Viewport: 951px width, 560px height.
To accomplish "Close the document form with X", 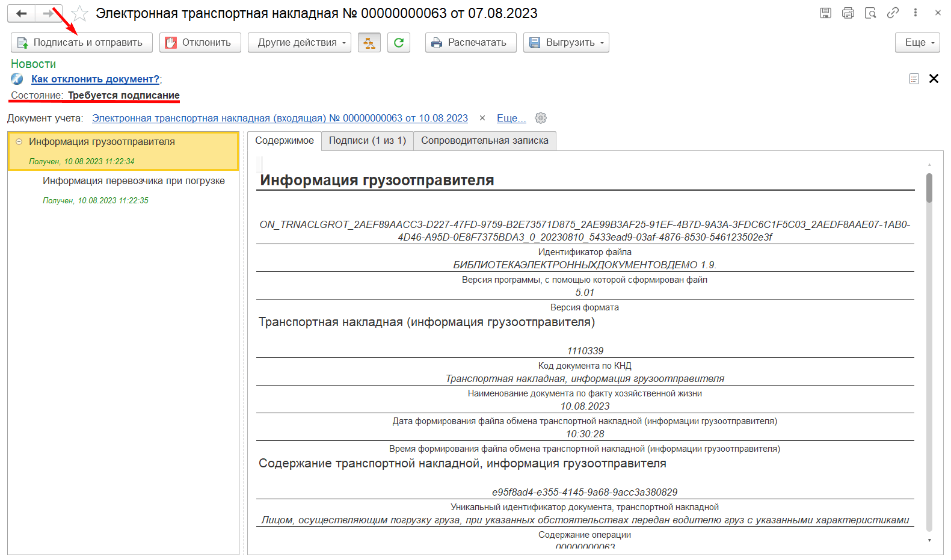I will coord(938,13).
